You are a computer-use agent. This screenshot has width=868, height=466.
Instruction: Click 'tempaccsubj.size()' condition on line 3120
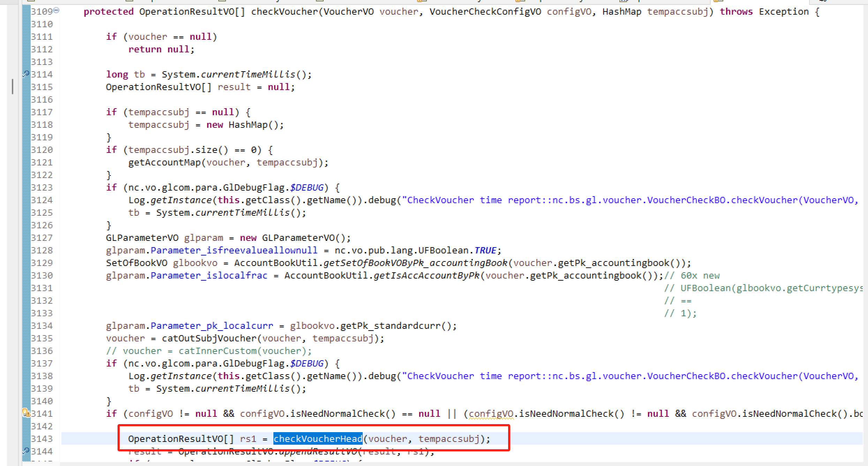178,150
